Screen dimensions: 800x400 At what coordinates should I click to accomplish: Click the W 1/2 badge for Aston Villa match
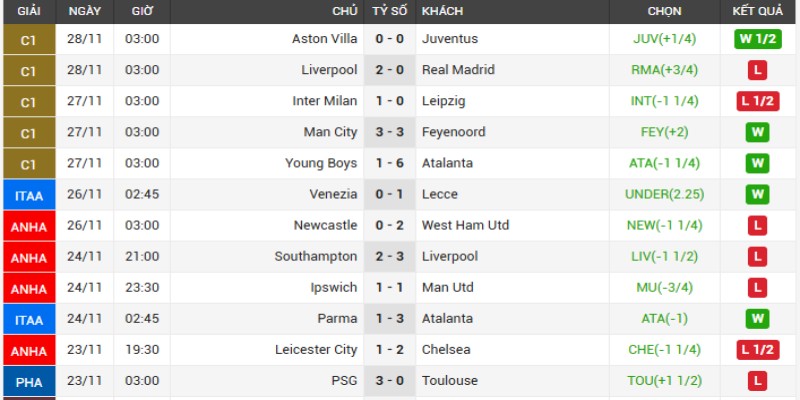758,39
